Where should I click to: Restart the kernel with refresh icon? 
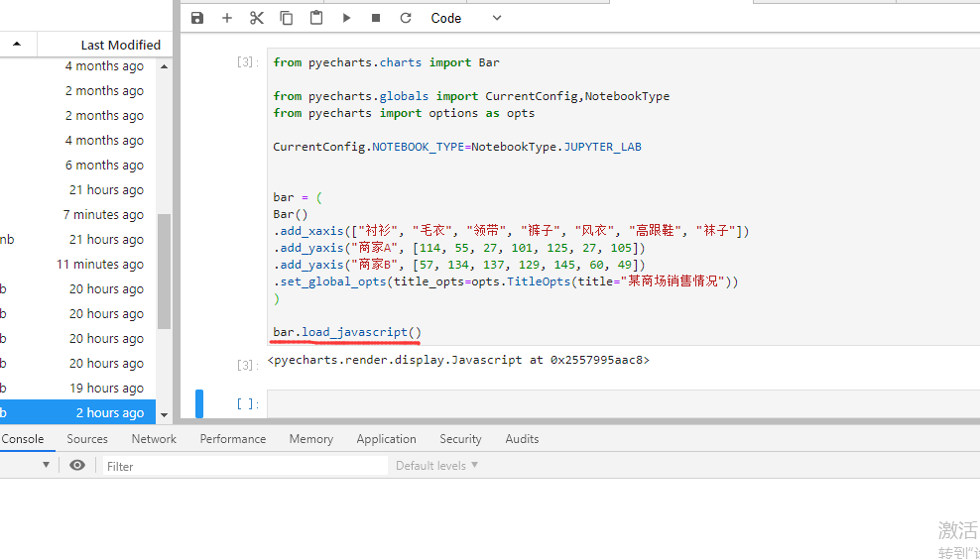(406, 18)
